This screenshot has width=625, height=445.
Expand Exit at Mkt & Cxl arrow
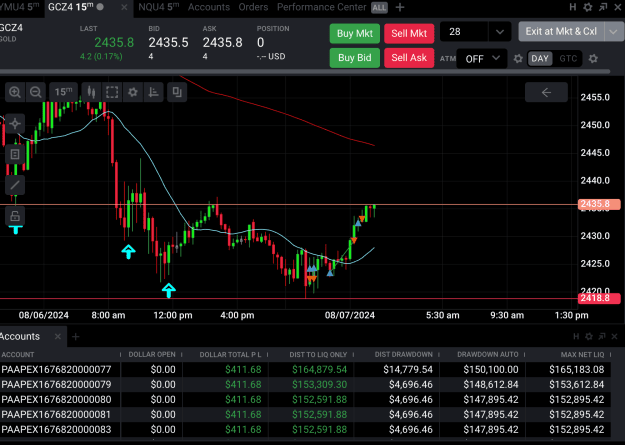click(614, 32)
